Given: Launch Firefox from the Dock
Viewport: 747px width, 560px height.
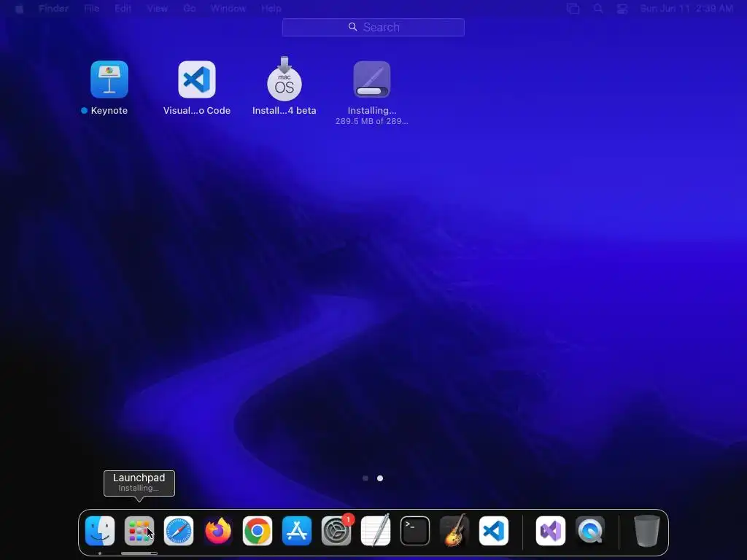Looking at the screenshot, I should [218, 531].
